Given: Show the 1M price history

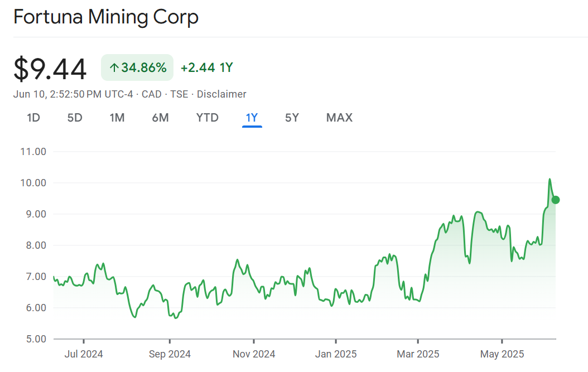Looking at the screenshot, I should [117, 118].
